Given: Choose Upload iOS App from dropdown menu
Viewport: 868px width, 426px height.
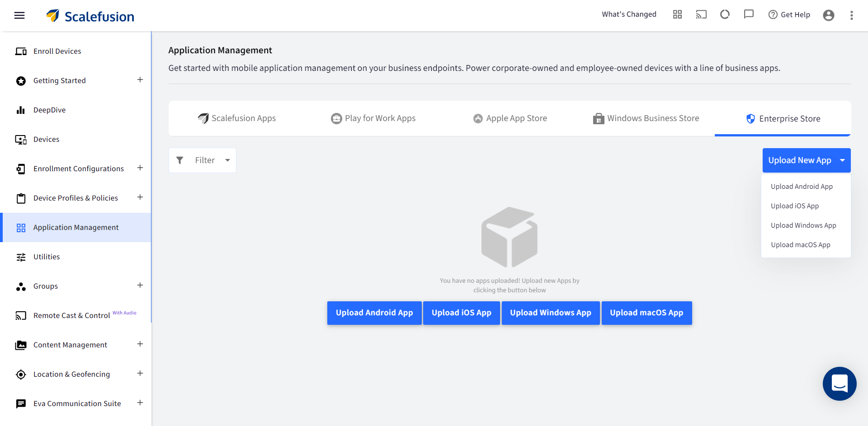Looking at the screenshot, I should 795,206.
